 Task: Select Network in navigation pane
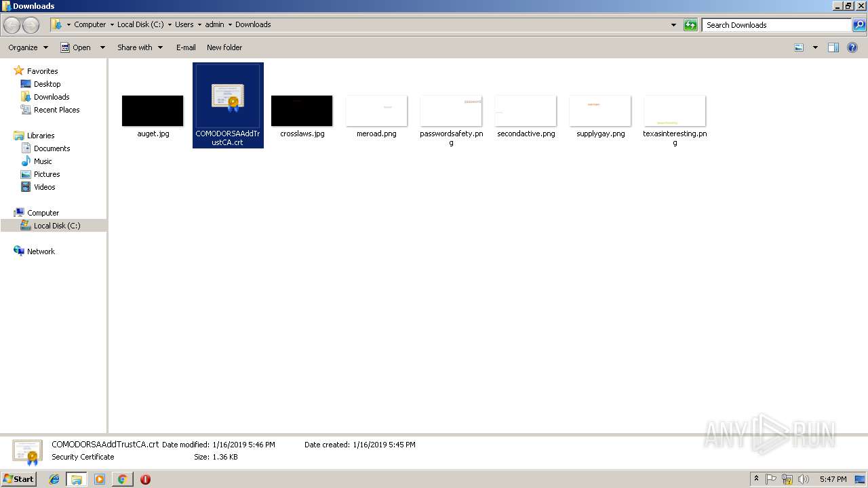pos(41,251)
